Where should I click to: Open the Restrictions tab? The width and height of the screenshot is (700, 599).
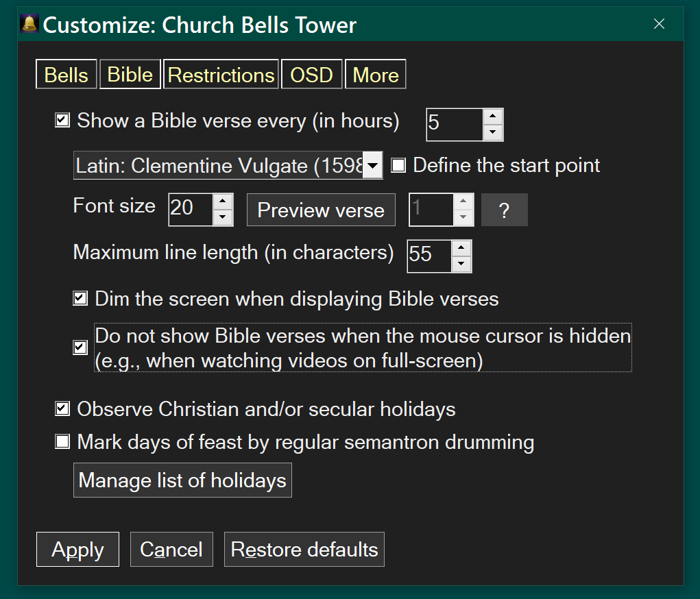point(221,75)
